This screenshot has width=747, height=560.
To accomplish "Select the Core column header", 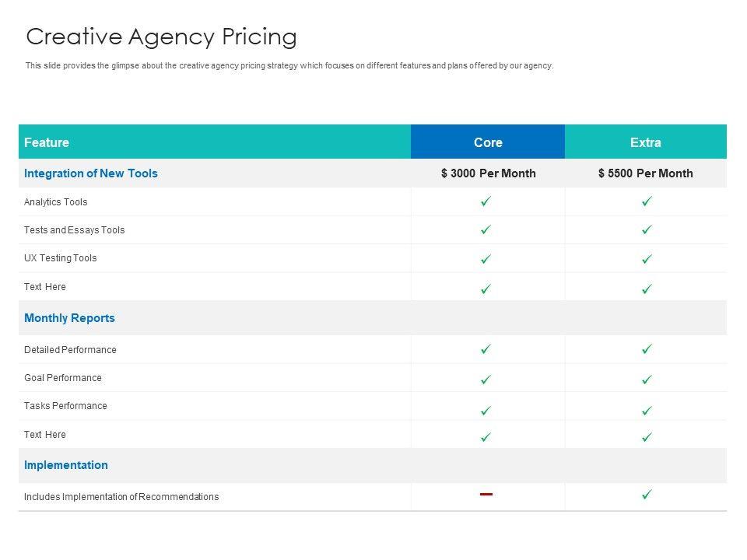I will 488,142.
